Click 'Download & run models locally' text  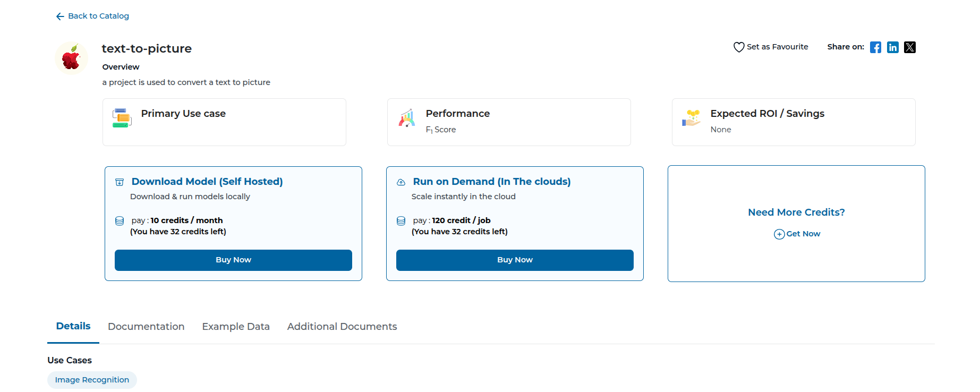coord(190,197)
